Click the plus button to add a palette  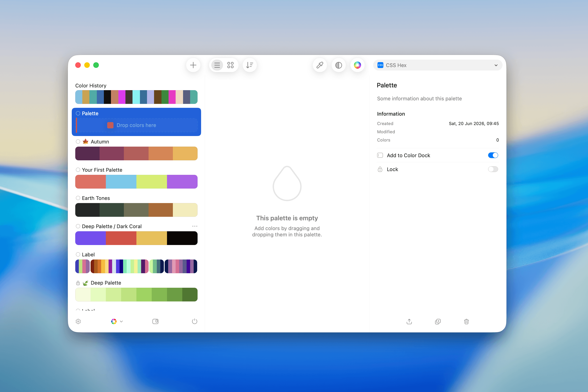coord(193,65)
